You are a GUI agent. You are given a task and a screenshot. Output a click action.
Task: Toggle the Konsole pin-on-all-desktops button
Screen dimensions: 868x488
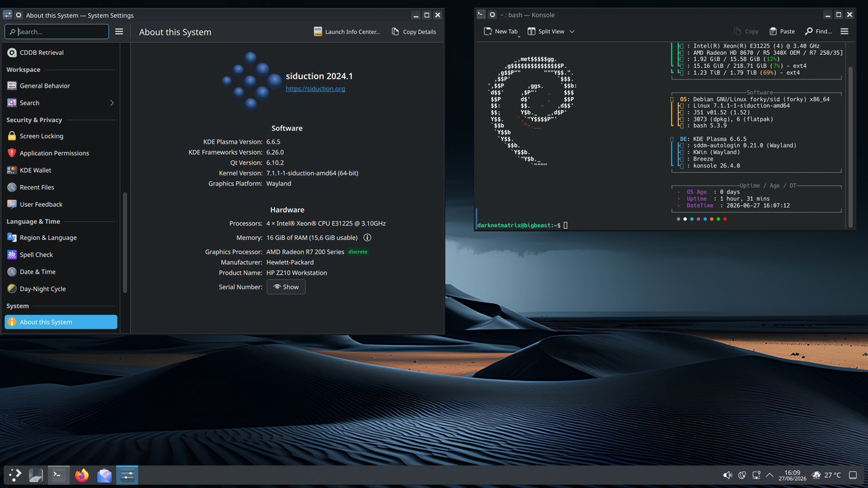pos(492,14)
